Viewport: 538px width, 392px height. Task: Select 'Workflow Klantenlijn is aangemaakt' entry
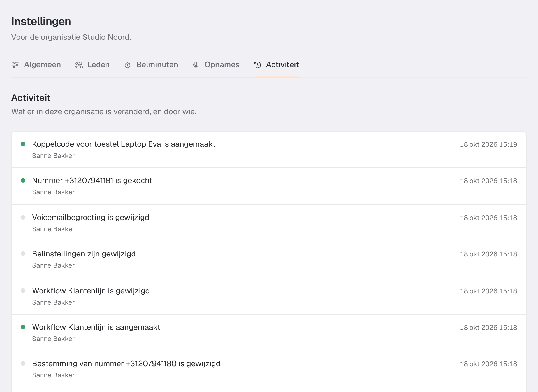(x=96, y=327)
